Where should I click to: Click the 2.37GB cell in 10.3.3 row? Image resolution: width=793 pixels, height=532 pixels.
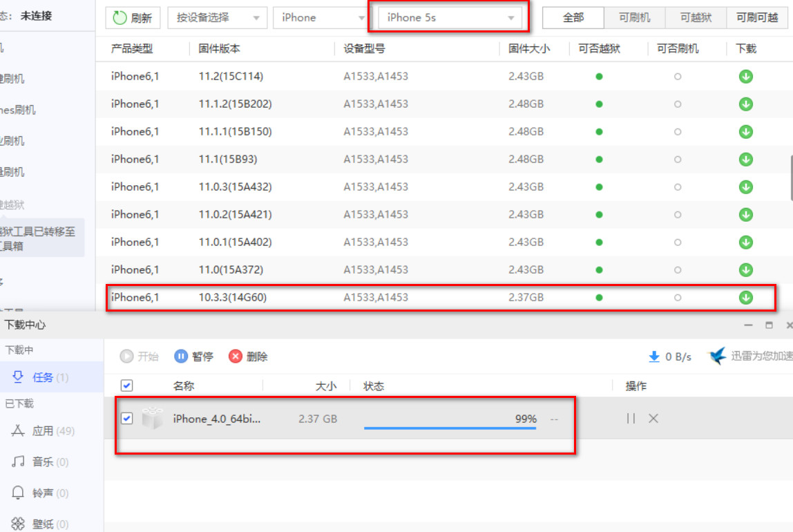coord(526,297)
